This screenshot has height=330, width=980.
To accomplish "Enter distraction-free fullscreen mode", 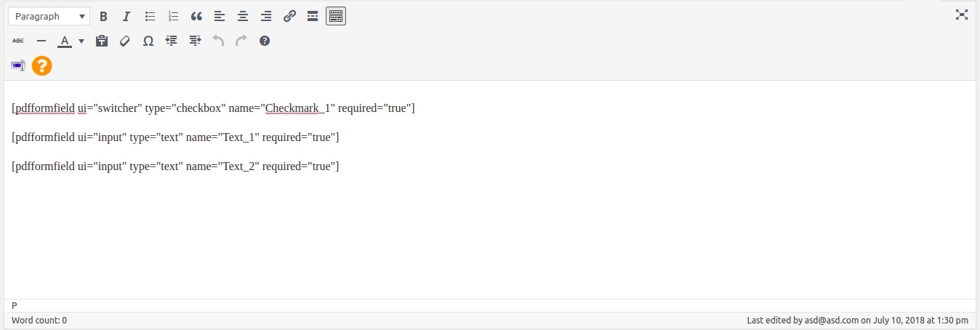I will (x=962, y=15).
